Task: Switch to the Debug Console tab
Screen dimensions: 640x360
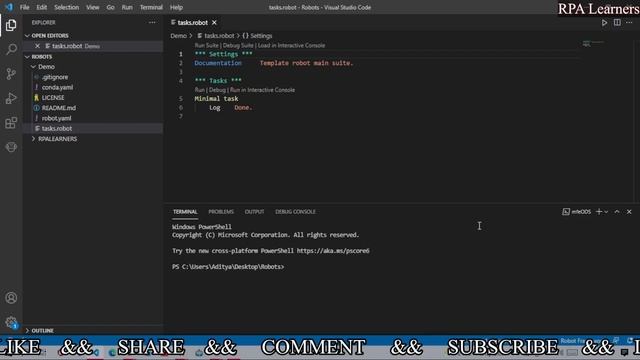Action: click(295, 211)
